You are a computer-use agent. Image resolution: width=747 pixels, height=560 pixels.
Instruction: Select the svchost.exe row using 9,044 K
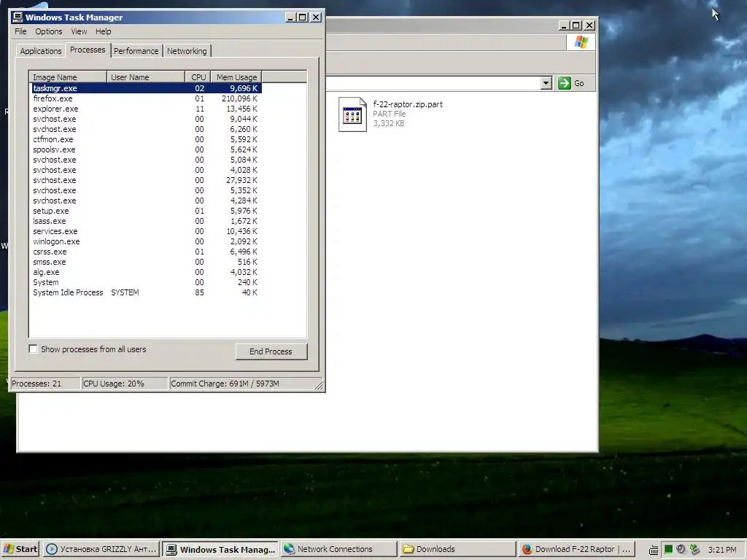click(146, 119)
